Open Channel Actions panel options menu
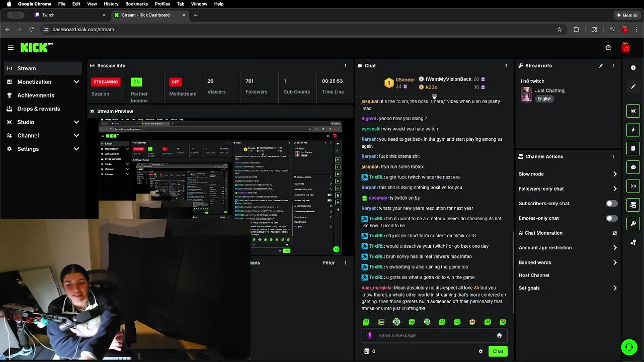This screenshot has height=362, width=644. tap(613, 156)
